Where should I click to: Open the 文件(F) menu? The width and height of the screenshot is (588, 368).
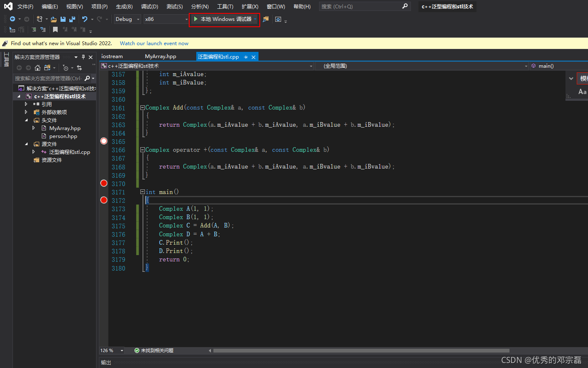click(x=25, y=6)
